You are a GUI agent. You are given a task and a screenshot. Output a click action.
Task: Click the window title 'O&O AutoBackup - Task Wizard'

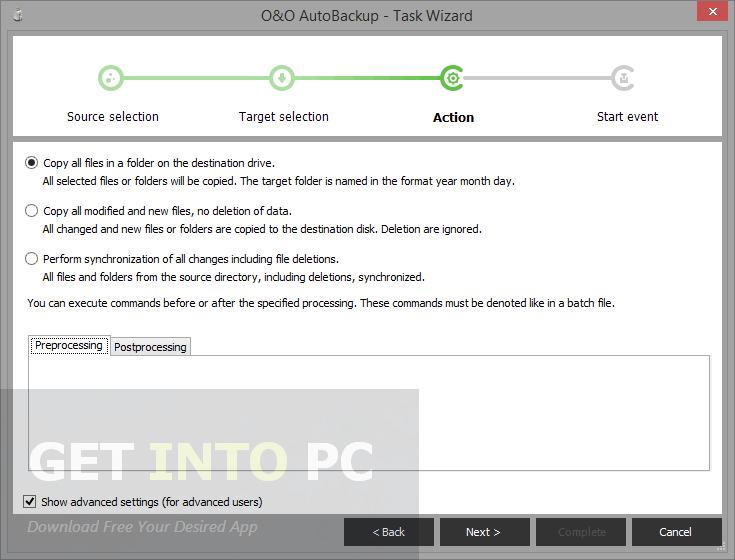[367, 16]
